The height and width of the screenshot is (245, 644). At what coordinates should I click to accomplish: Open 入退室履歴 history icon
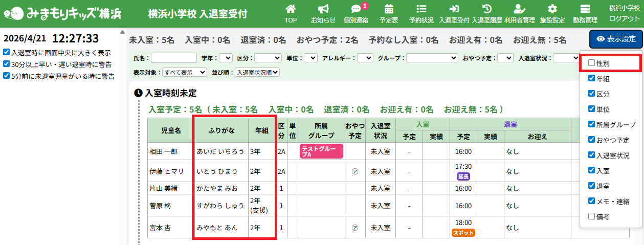(x=487, y=9)
